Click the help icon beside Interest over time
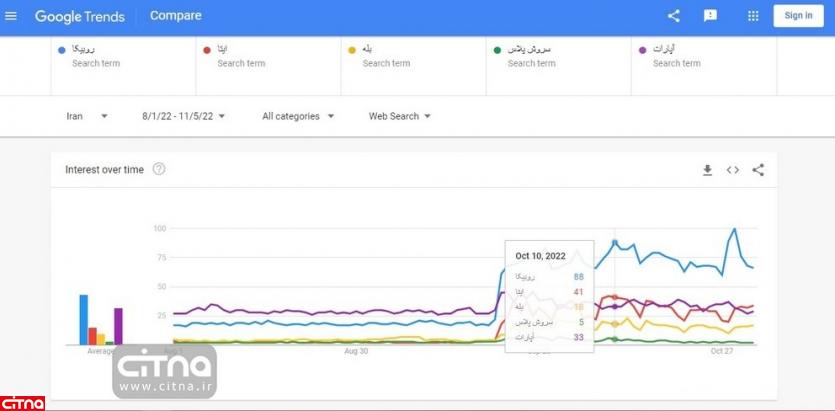This screenshot has height=411, width=835. pos(159,169)
